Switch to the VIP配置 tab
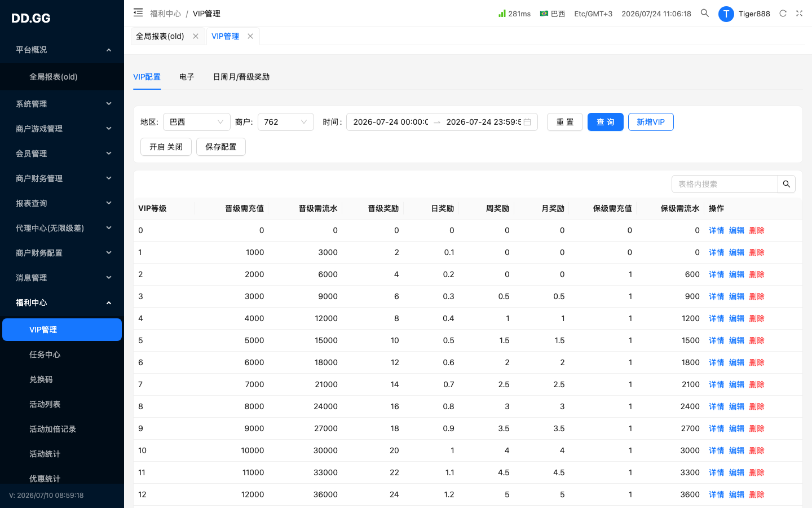812x508 pixels. (x=147, y=77)
